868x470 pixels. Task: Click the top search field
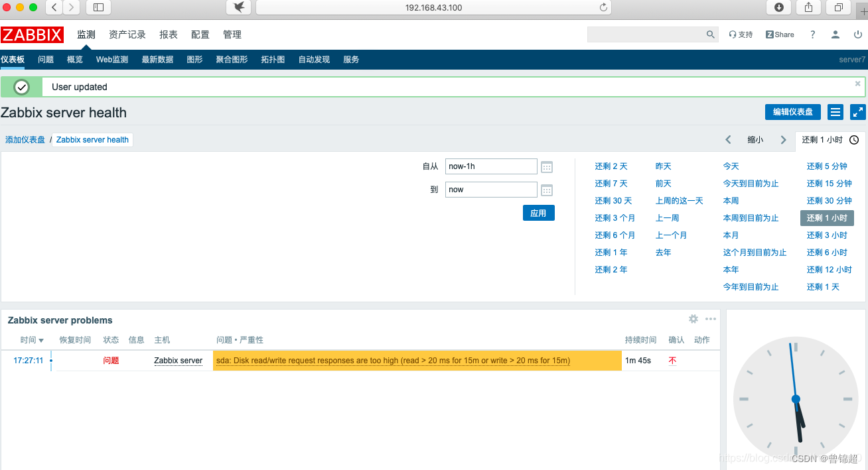click(x=646, y=34)
